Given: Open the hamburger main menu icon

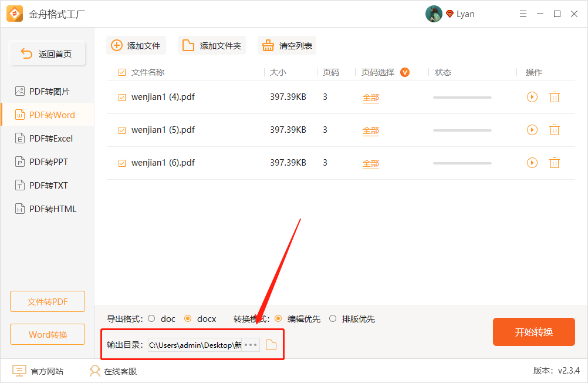Looking at the screenshot, I should 523,14.
